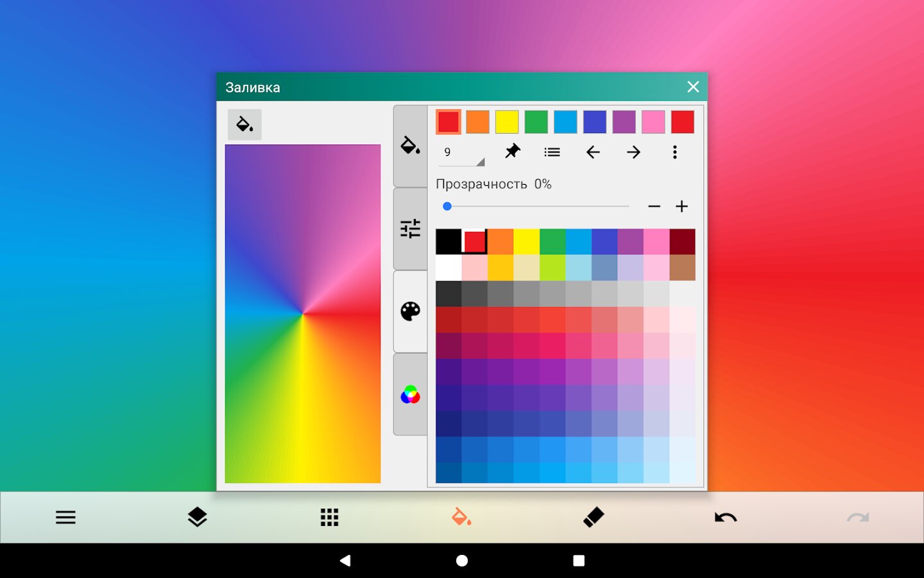The width and height of the screenshot is (924, 578).
Task: Click the conical gradient preview
Action: point(303,314)
